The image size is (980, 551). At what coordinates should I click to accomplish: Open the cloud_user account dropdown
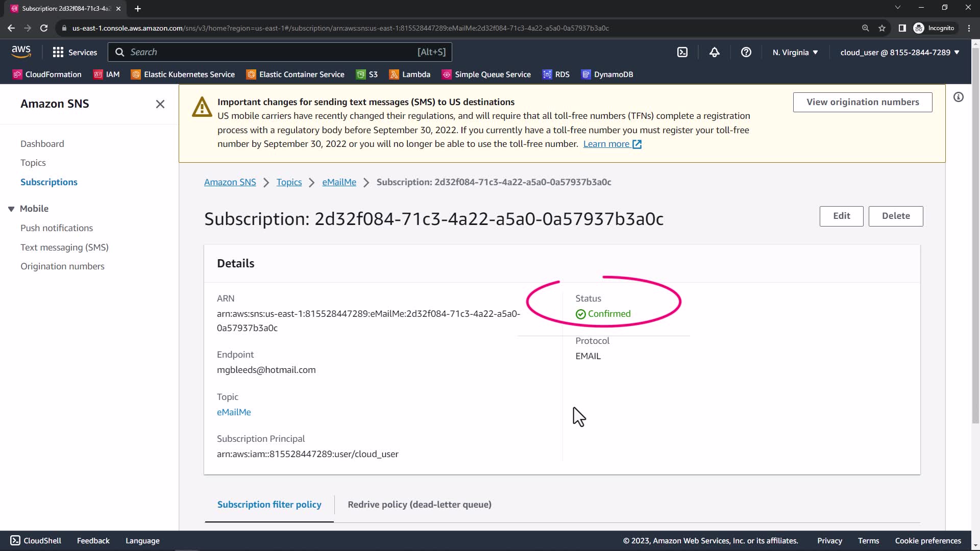(x=899, y=52)
